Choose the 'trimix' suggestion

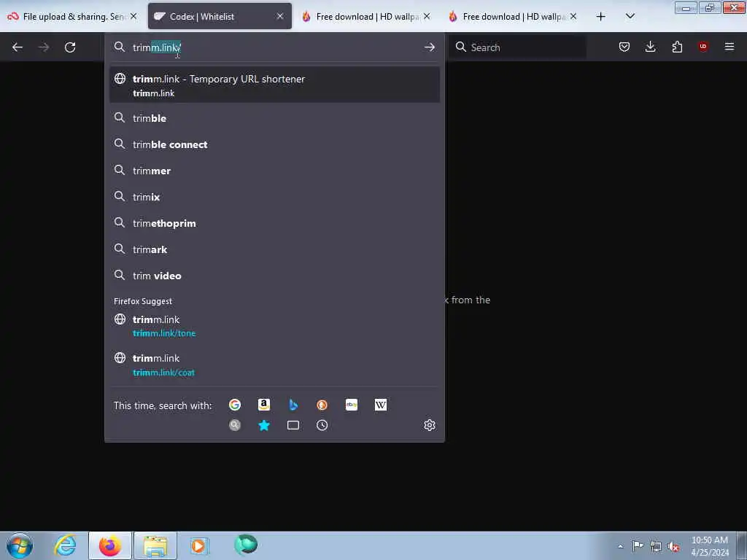274,197
